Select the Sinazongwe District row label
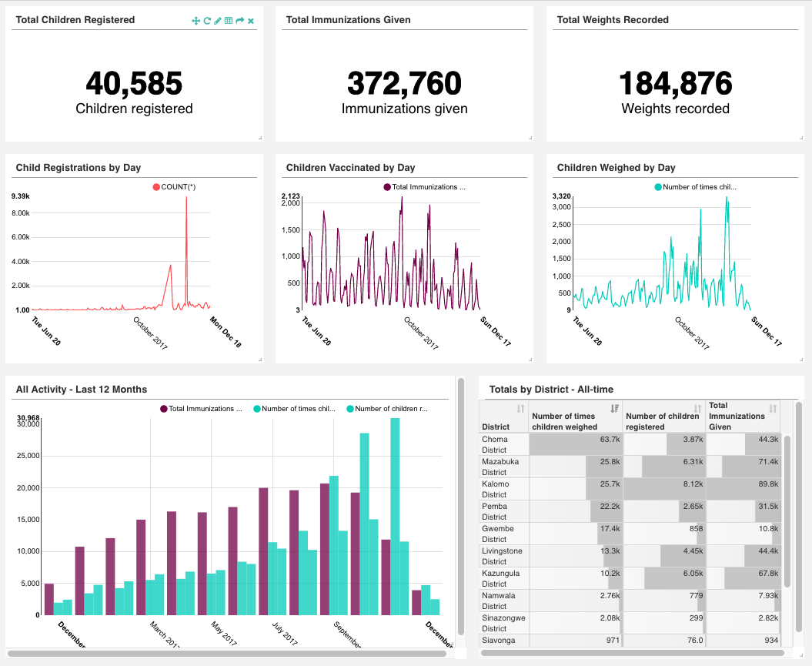This screenshot has width=812, height=666. click(x=503, y=622)
